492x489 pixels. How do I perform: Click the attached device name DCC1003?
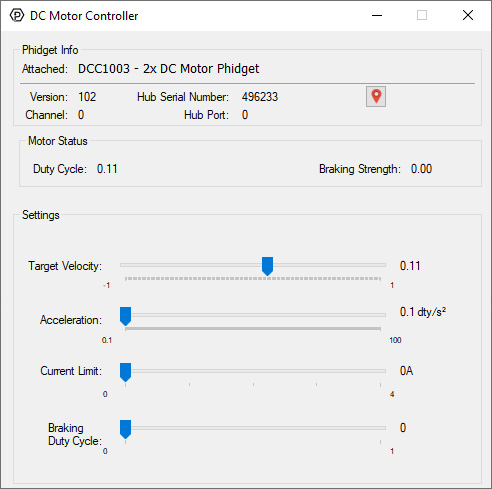pos(104,69)
